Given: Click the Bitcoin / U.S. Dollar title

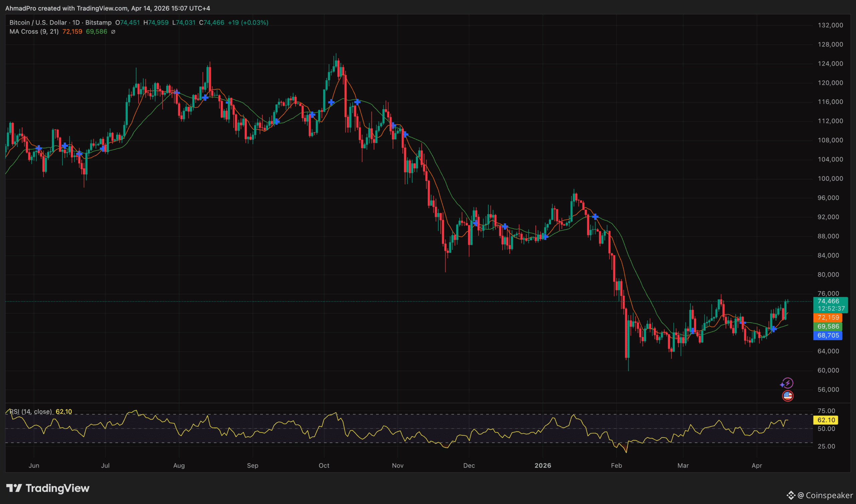Looking at the screenshot, I should pos(38,22).
